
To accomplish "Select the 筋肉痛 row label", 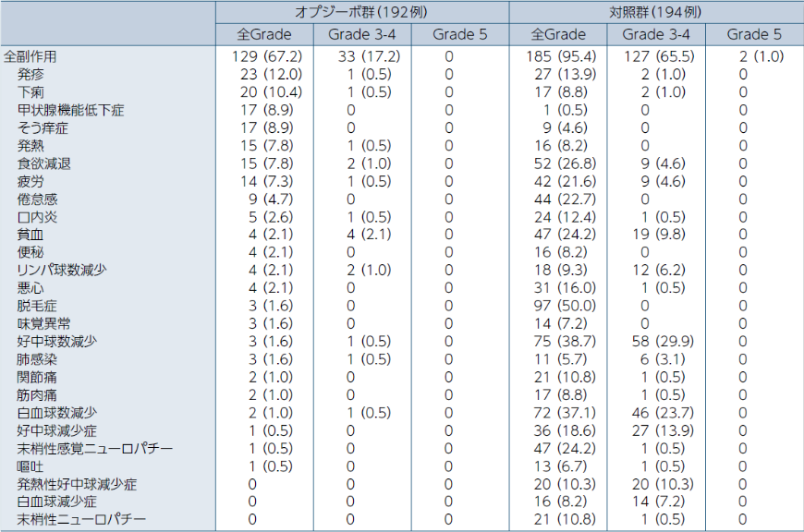I will (x=37, y=394).
